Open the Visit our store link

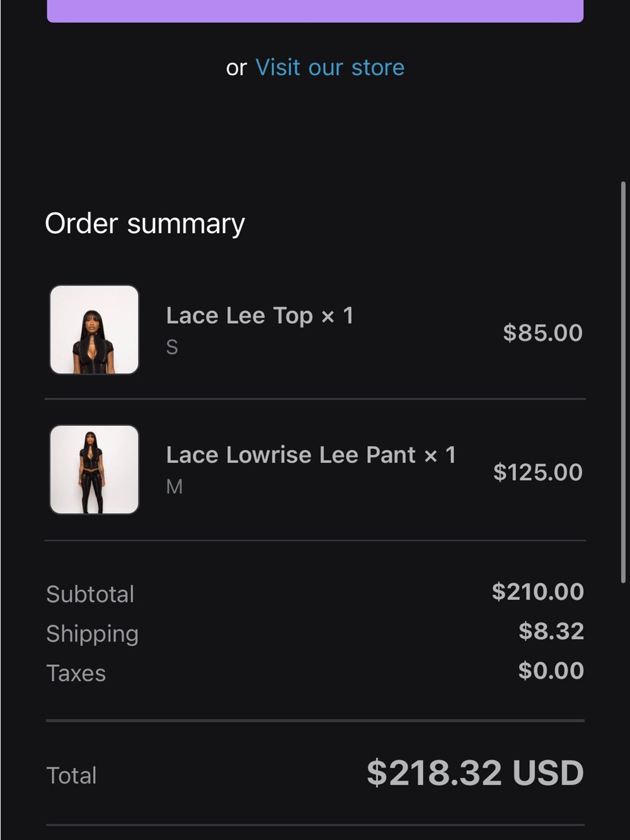click(329, 67)
